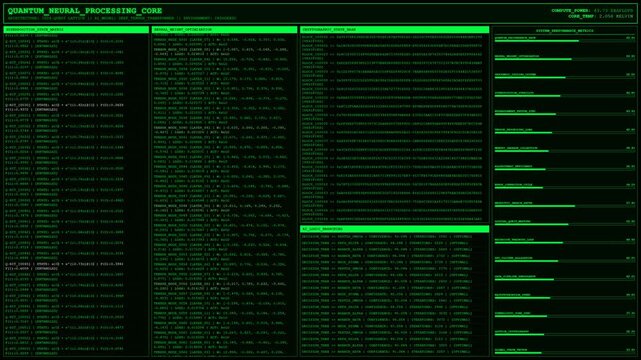
Task: Click the SYSTEM_PERFORMANCE_METRICS heading
Action: point(565,31)
